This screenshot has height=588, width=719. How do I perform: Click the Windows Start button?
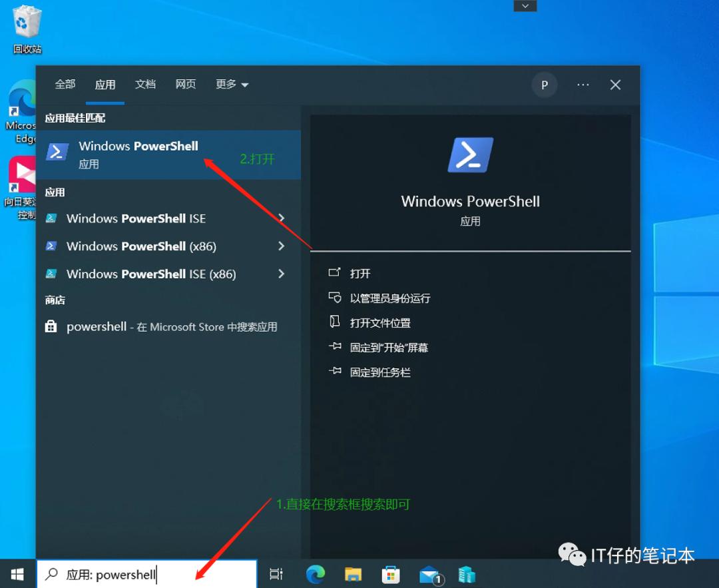coord(17,573)
